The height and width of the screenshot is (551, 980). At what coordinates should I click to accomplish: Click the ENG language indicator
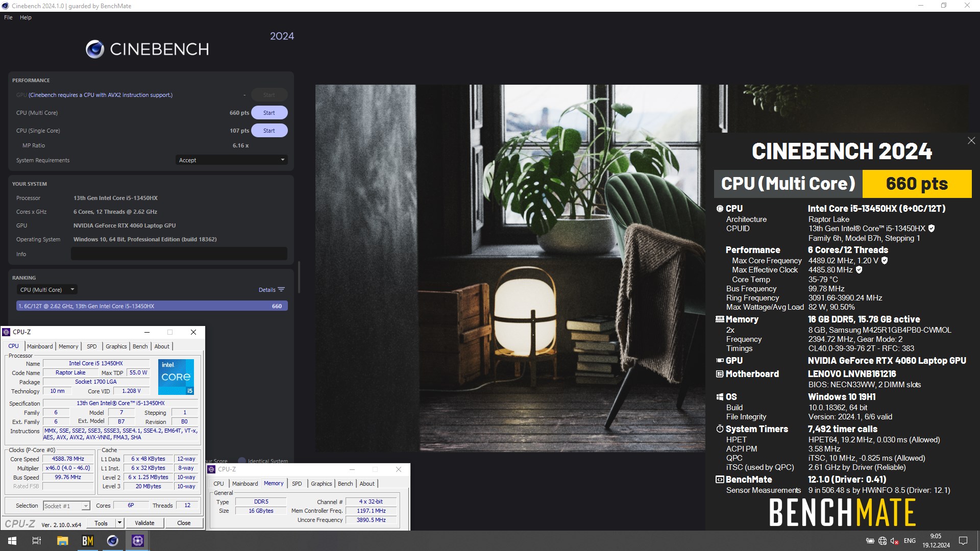click(x=910, y=541)
